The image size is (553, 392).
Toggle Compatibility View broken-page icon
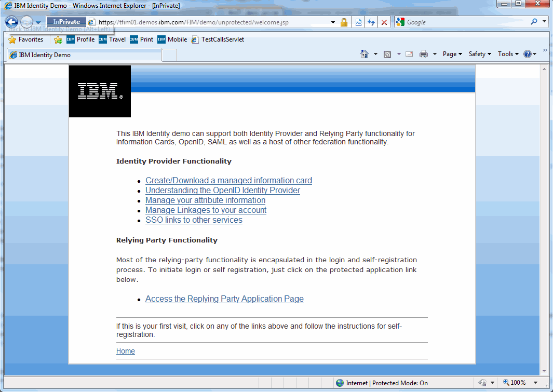pyautogui.click(x=358, y=22)
